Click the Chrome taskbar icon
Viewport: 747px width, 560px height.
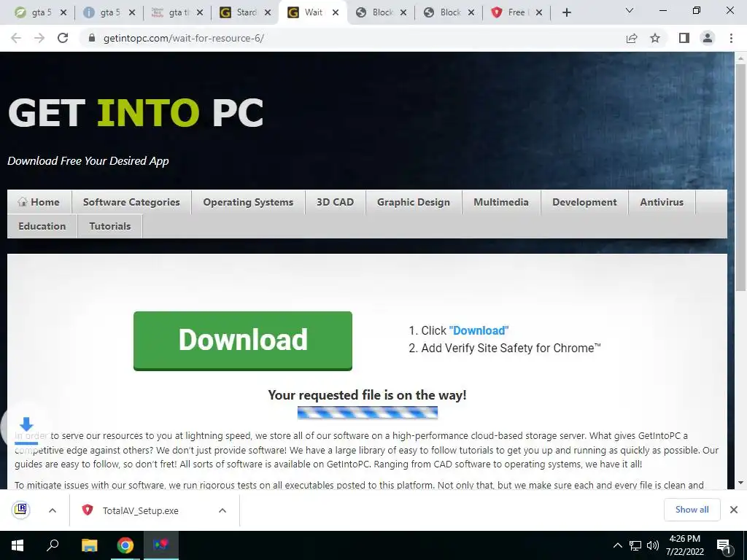pos(125,545)
